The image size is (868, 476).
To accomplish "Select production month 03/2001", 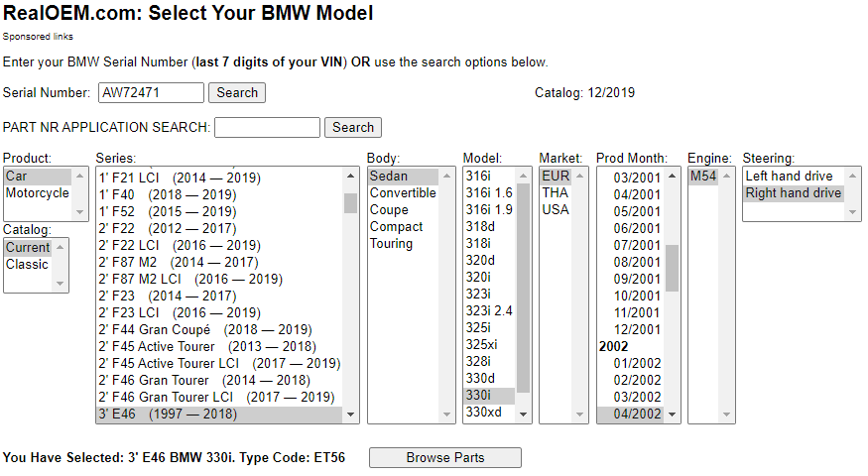I will coord(631,178).
